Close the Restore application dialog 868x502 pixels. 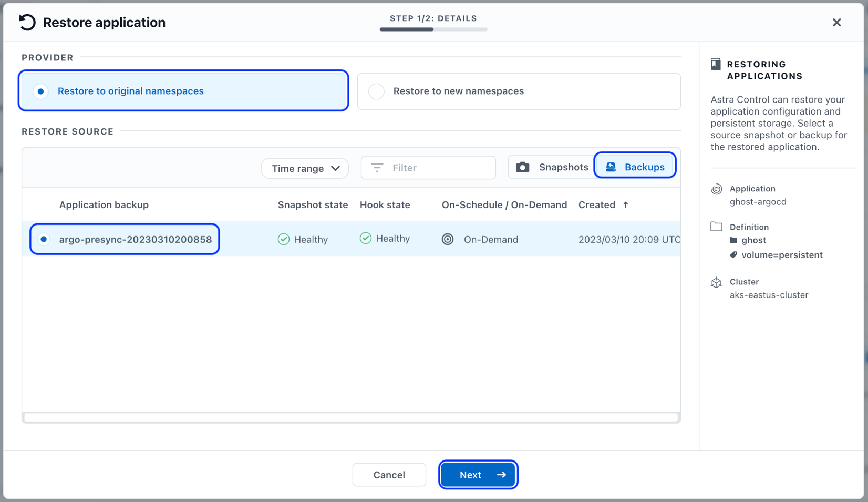pos(836,22)
